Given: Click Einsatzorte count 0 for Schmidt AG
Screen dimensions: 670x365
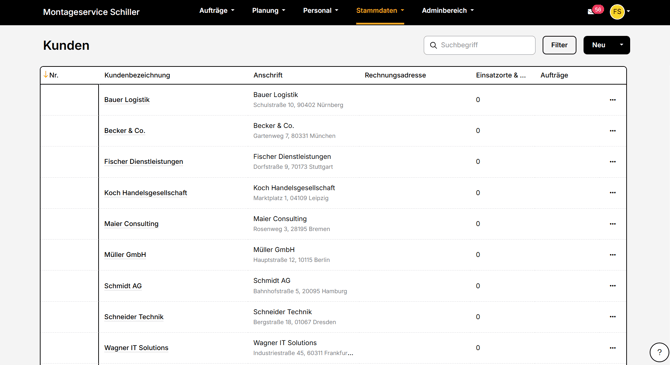Looking at the screenshot, I should click(478, 286).
